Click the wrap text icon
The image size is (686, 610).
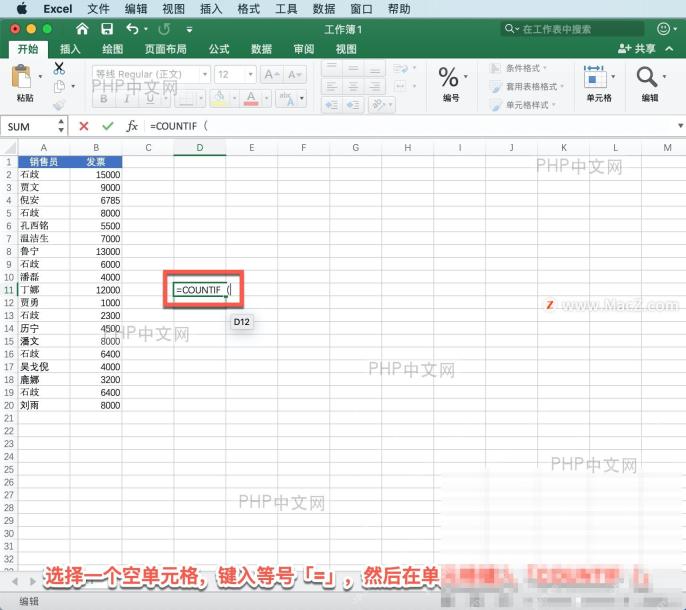pos(400,68)
